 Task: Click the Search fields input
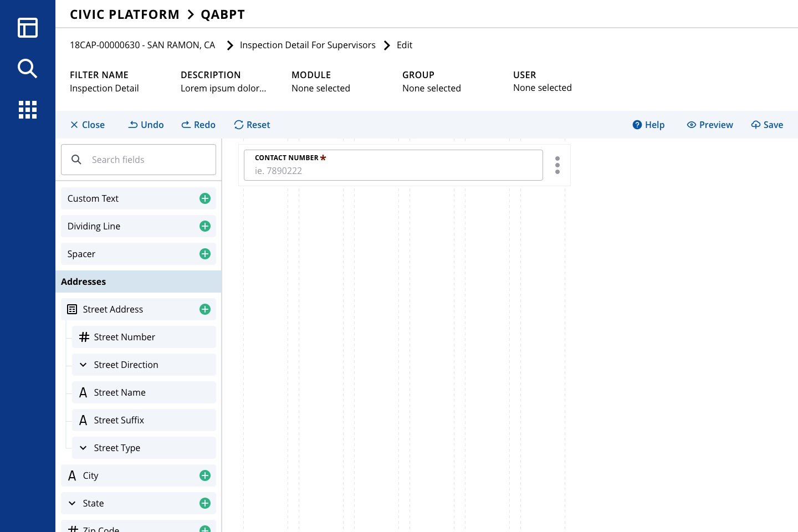coord(139,160)
